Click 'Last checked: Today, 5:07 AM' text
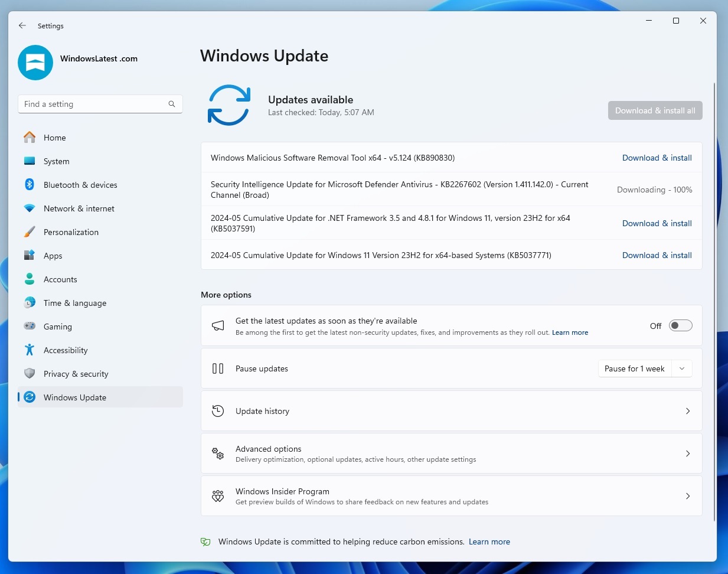 coord(321,112)
